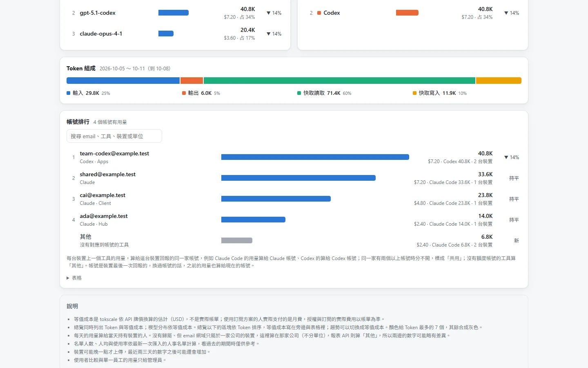Click the 33.6K account usage value
Viewport: 588px width, 368px height.
(485, 175)
